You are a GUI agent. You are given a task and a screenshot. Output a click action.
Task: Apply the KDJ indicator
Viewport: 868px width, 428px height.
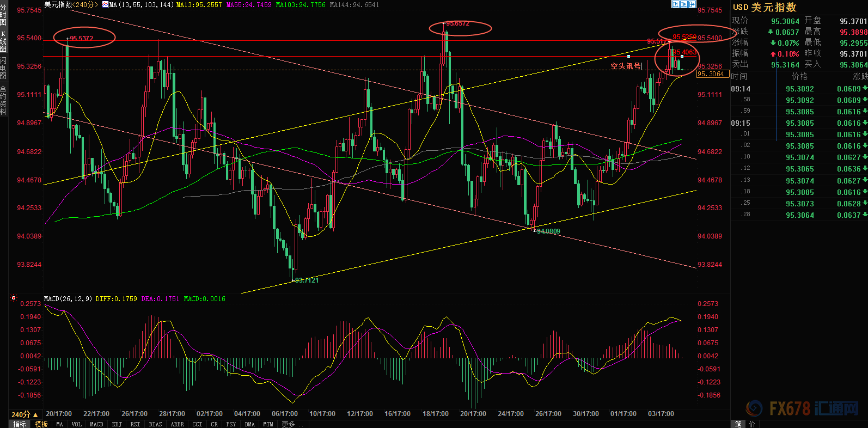117,424
